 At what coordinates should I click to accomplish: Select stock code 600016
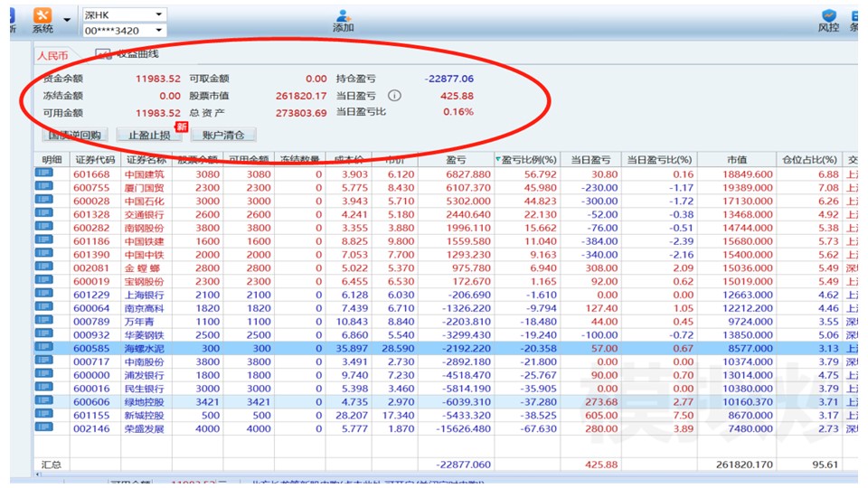pos(91,389)
